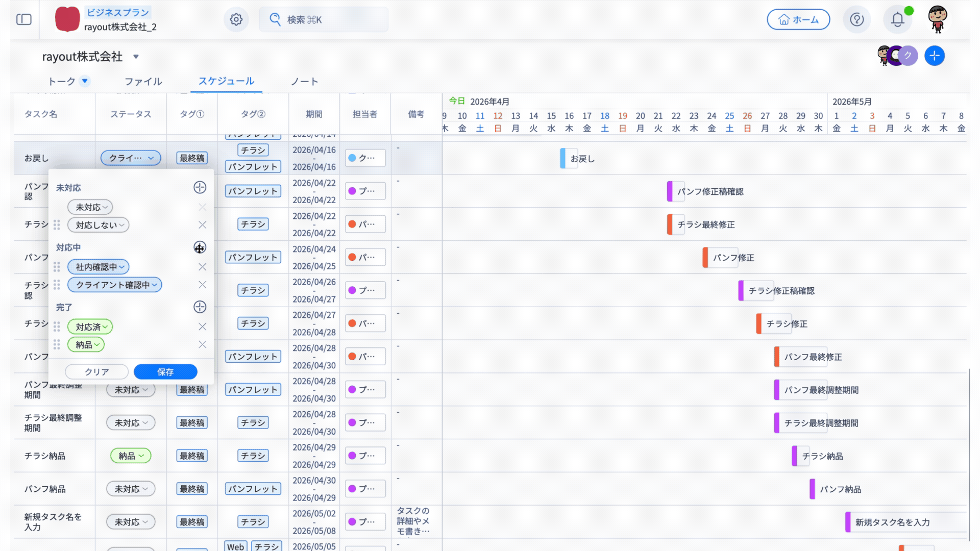Open the 対応済 status pill dropdown
Screen dimensions: 980x551
tap(90, 327)
